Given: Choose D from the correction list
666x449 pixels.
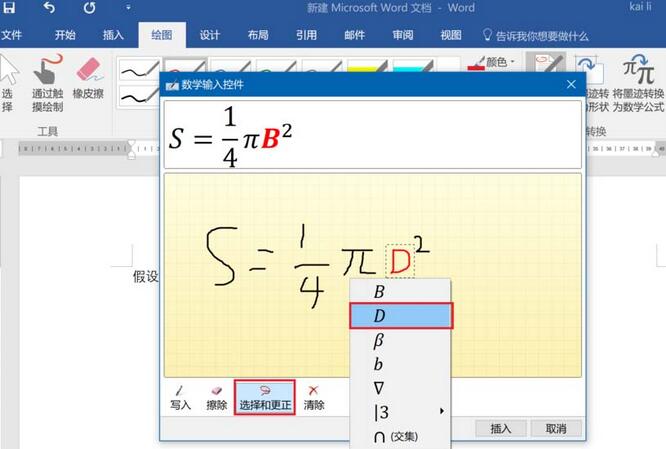Looking at the screenshot, I should tap(401, 316).
